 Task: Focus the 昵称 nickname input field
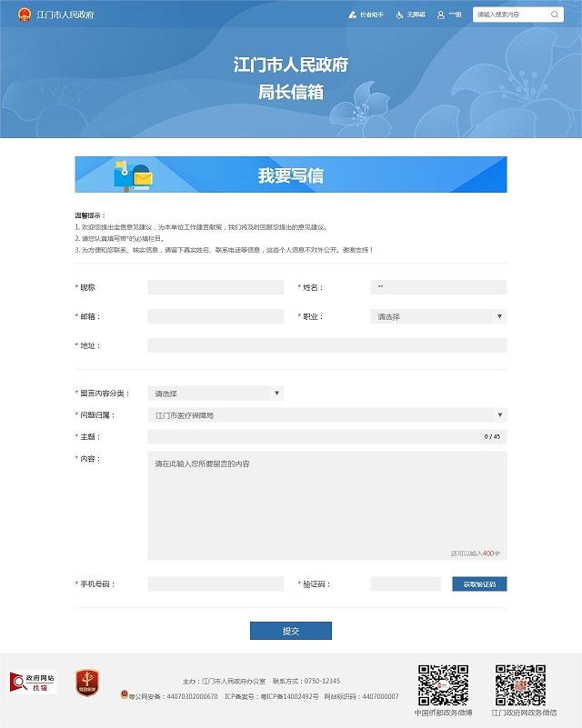coord(216,287)
